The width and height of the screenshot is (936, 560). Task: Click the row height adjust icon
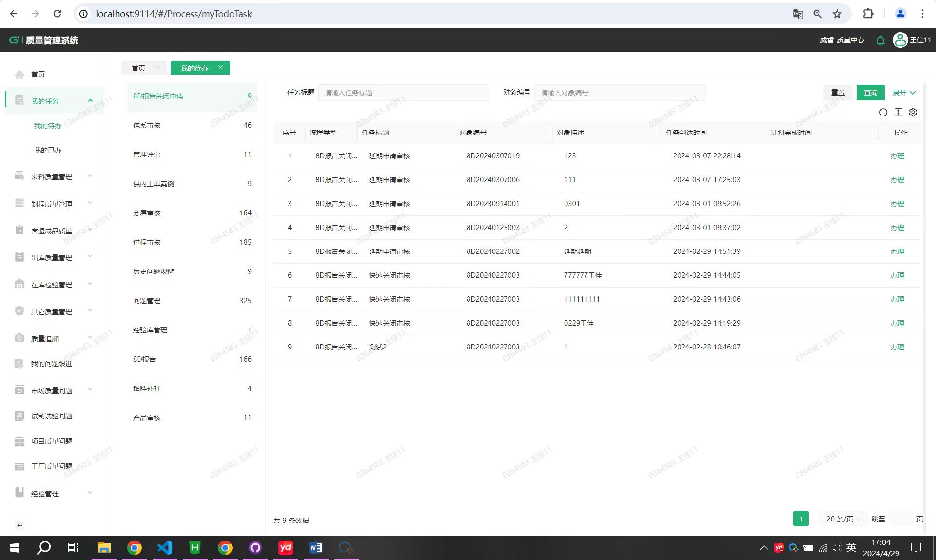[x=898, y=113]
